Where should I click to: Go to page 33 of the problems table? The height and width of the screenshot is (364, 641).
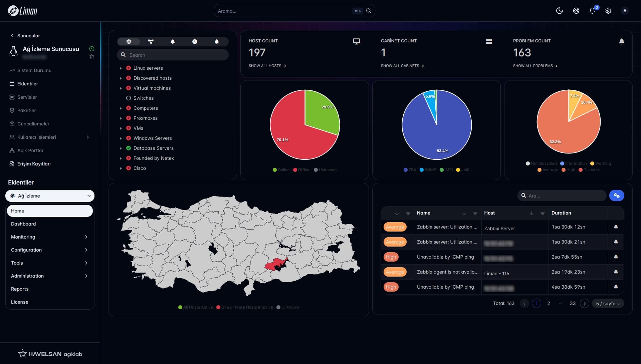pyautogui.click(x=573, y=303)
